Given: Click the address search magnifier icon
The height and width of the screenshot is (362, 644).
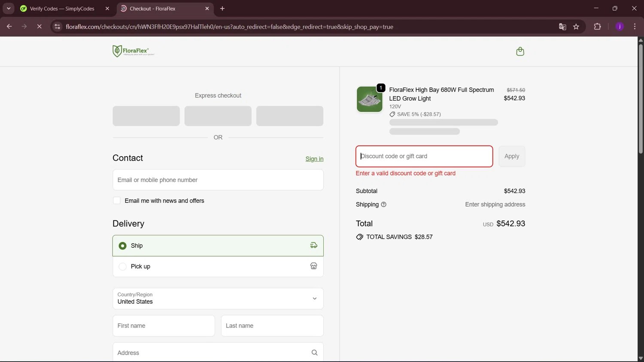Looking at the screenshot, I should click(314, 353).
